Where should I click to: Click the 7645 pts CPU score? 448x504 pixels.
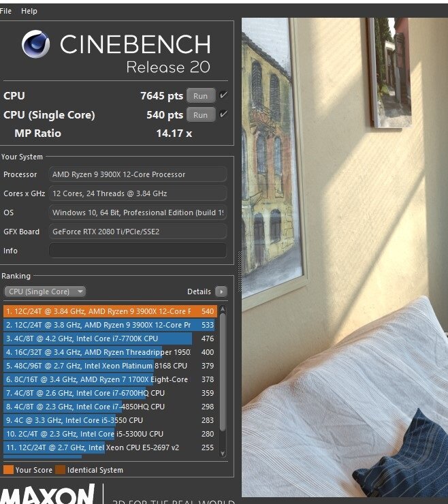pyautogui.click(x=161, y=96)
